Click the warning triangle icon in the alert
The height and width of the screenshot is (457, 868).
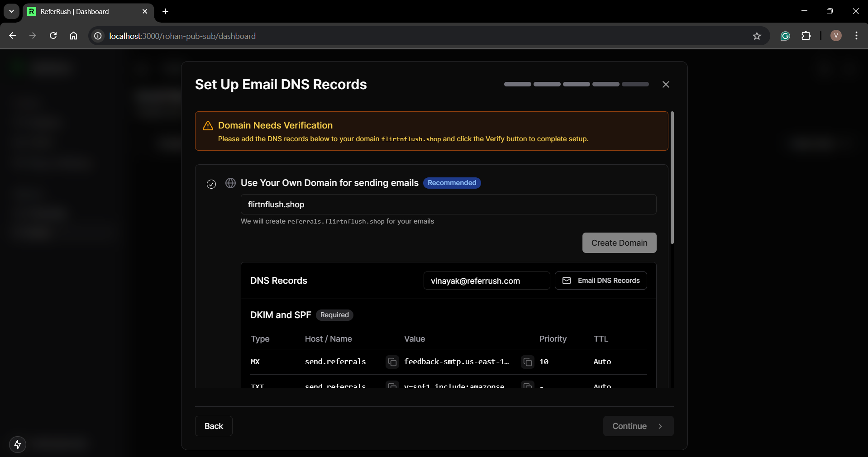pyautogui.click(x=208, y=126)
